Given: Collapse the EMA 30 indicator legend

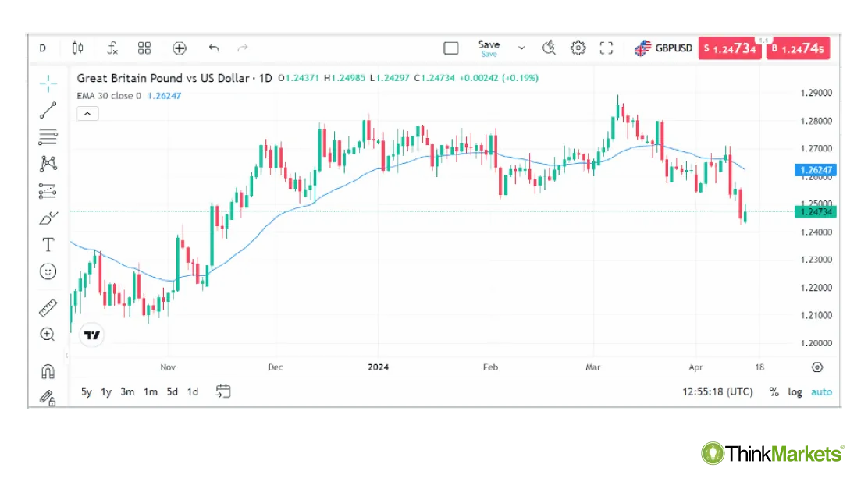Looking at the screenshot, I should [x=87, y=113].
